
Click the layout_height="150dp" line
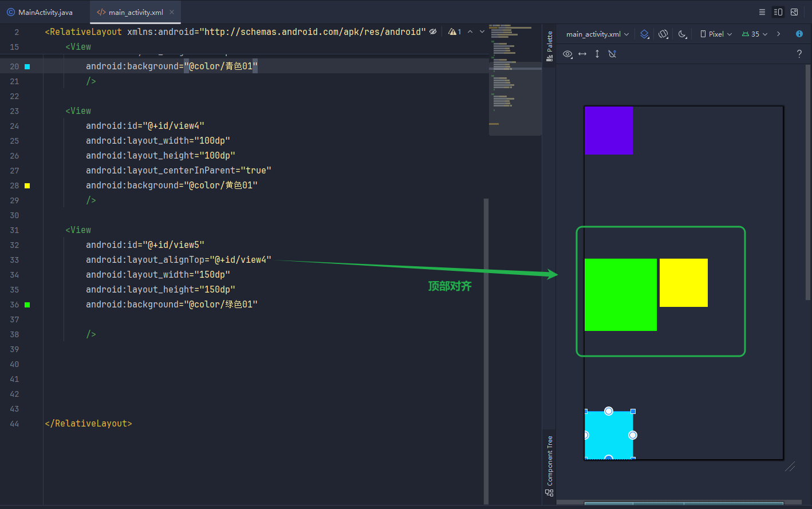(x=160, y=290)
